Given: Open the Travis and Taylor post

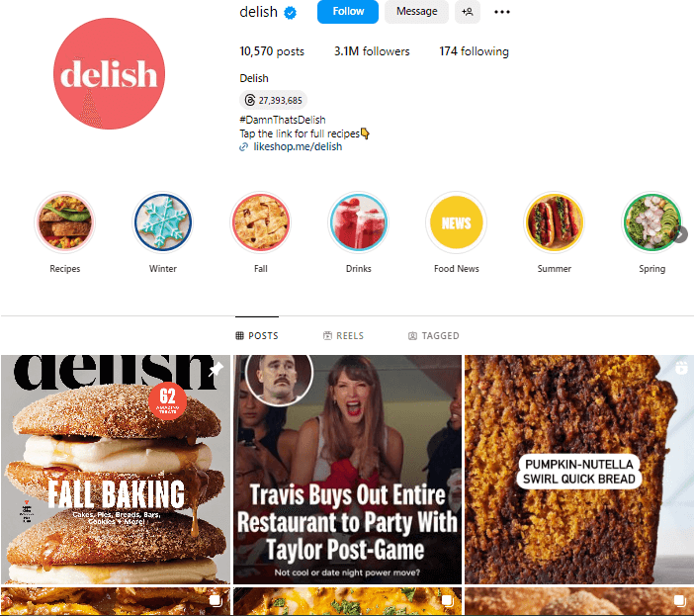Looking at the screenshot, I should tap(347, 470).
